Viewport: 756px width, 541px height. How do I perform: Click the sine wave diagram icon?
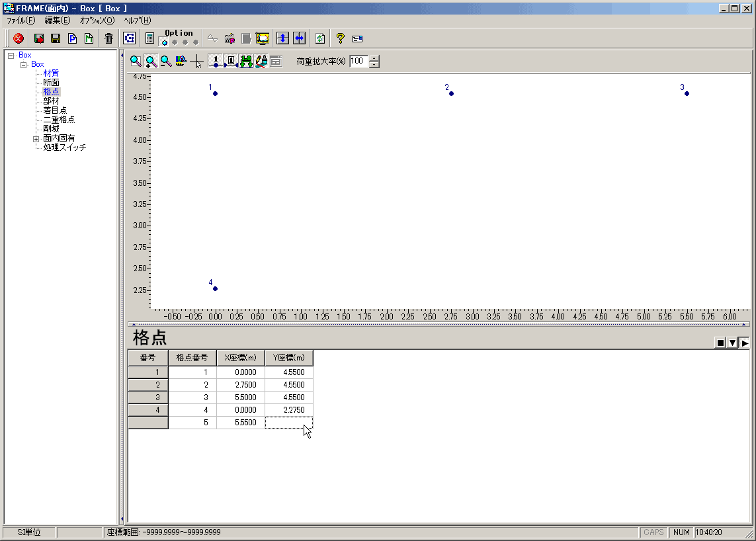click(212, 38)
